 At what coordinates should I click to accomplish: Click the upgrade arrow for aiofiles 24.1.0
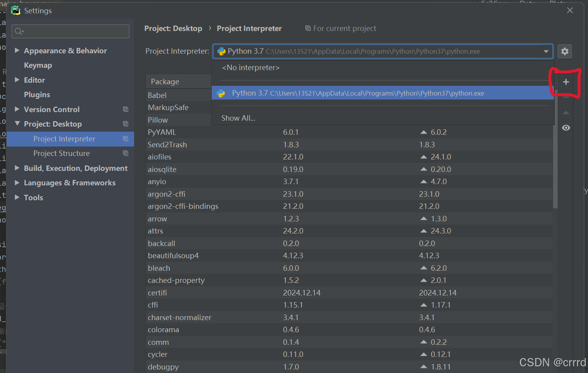(x=424, y=157)
